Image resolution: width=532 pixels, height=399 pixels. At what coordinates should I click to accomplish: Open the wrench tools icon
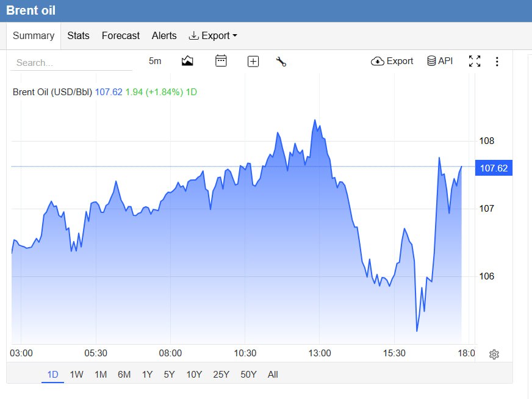[281, 62]
